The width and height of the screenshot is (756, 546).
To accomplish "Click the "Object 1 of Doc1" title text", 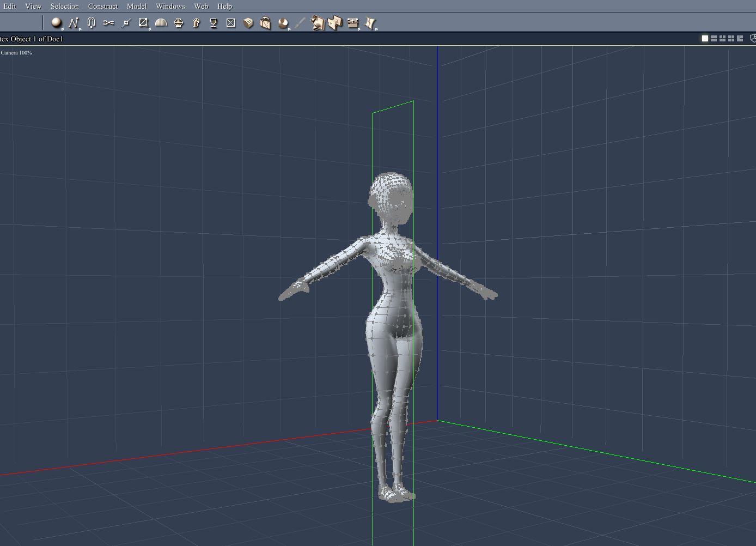I will point(37,39).
